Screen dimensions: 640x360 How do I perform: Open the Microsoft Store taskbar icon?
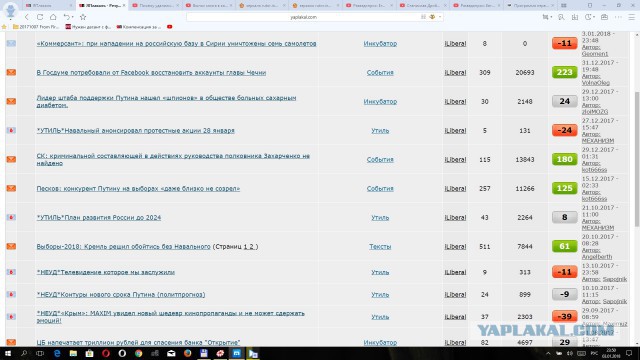pos(89,353)
